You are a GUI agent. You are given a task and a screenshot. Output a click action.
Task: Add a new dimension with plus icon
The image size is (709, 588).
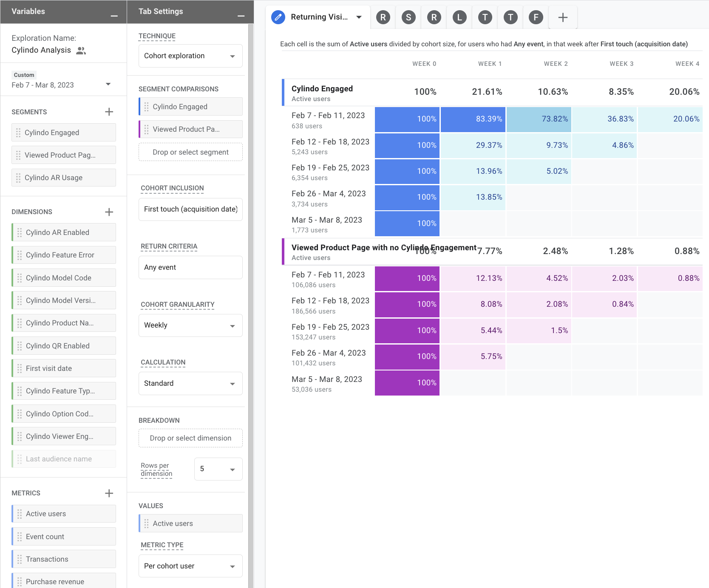tap(109, 212)
